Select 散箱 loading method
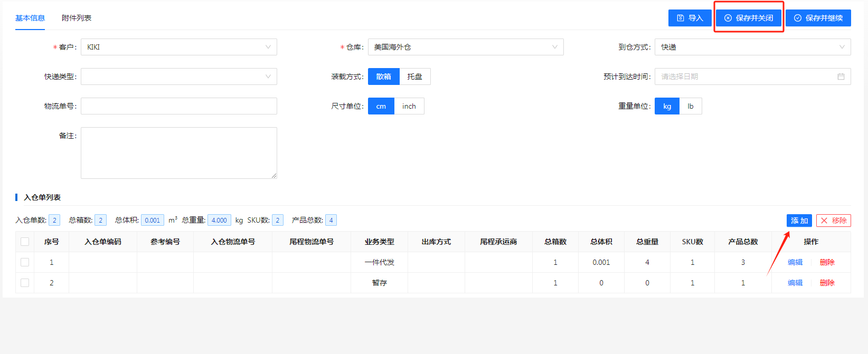 tap(384, 76)
